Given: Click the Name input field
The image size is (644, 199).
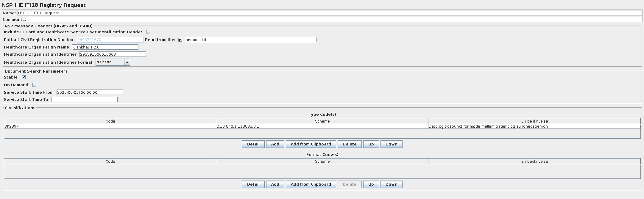Looking at the screenshot, I should [x=329, y=13].
